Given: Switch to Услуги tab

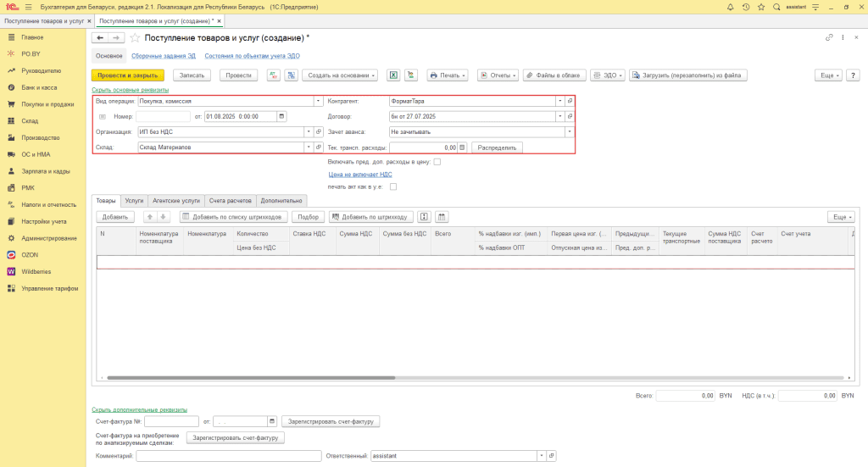Looking at the screenshot, I should [x=134, y=201].
